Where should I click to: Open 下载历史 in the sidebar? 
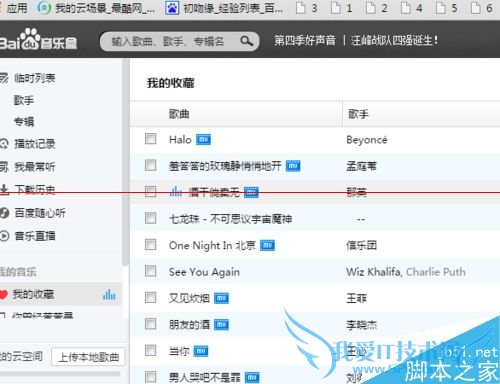(35, 190)
